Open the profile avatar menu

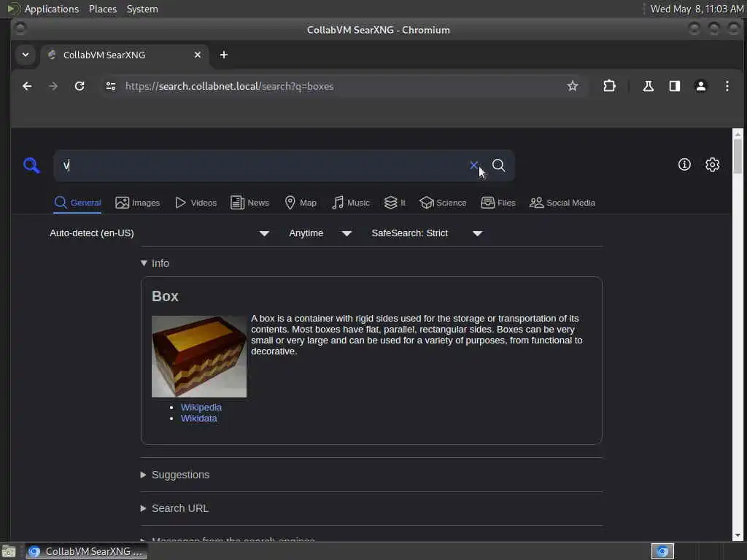pyautogui.click(x=701, y=86)
